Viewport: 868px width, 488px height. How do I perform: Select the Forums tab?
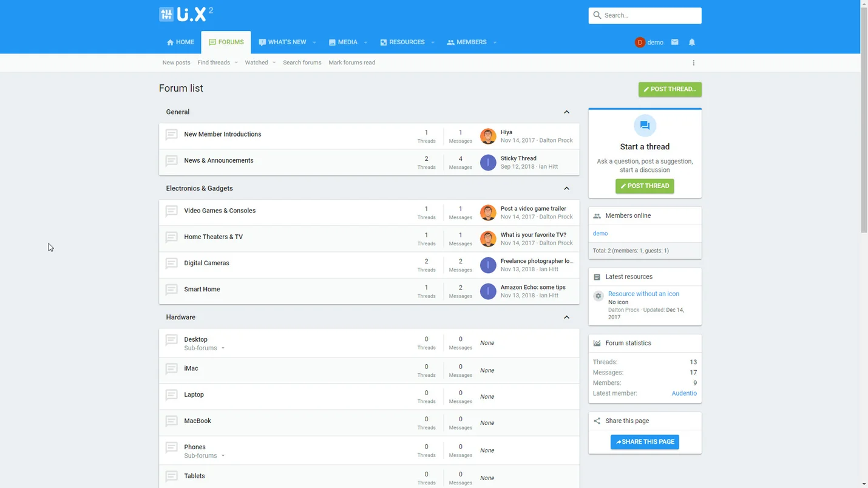tap(226, 42)
